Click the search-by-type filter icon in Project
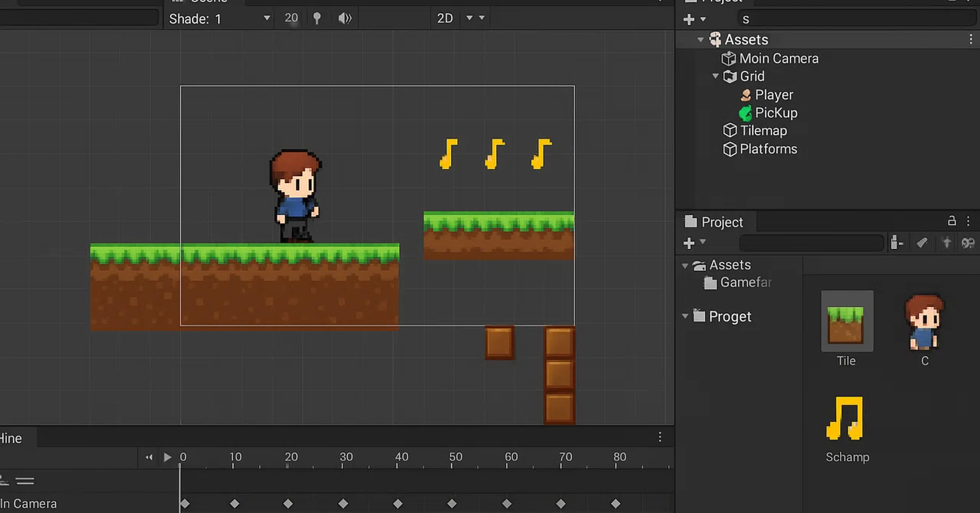The width and height of the screenshot is (980, 513). click(x=897, y=243)
